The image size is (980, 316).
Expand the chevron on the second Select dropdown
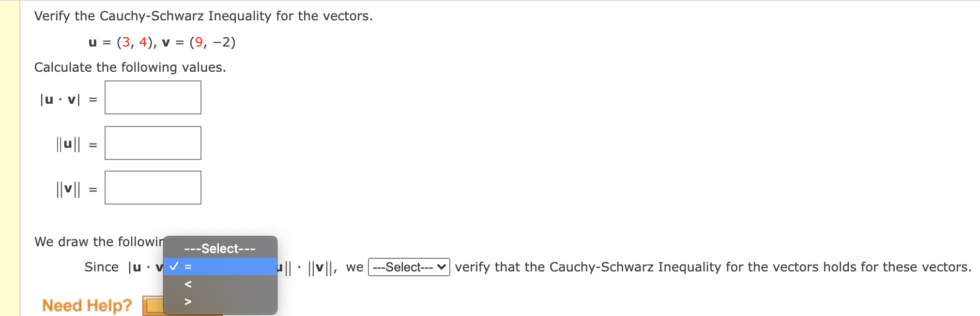(441, 267)
